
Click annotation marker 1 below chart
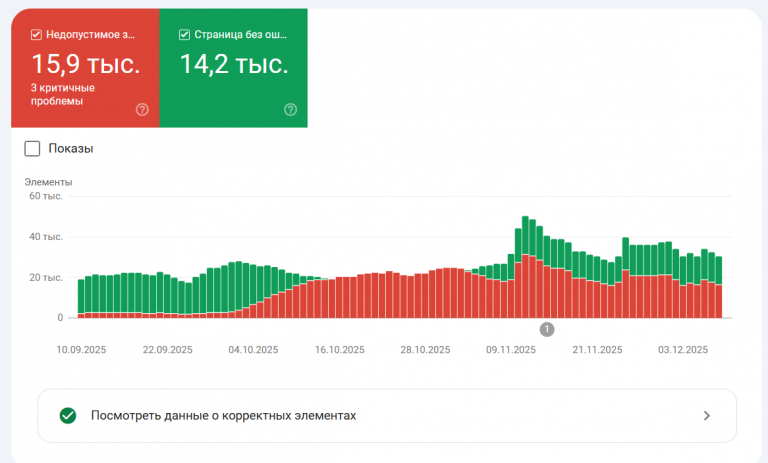click(x=547, y=330)
